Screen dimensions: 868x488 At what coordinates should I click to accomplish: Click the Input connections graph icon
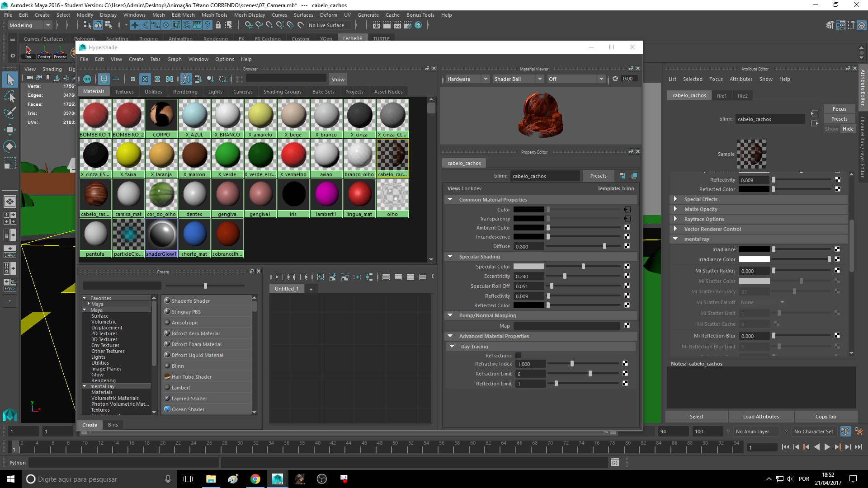(279, 277)
